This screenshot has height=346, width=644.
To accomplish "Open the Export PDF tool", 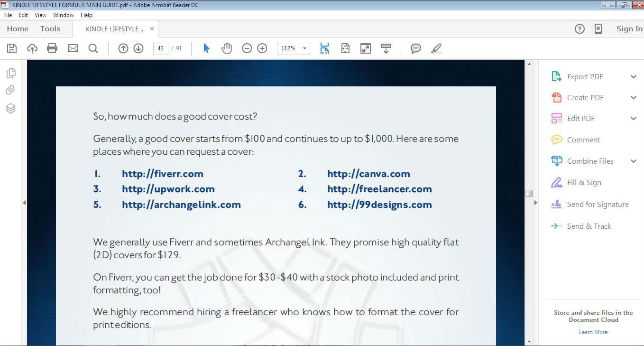I will (585, 76).
